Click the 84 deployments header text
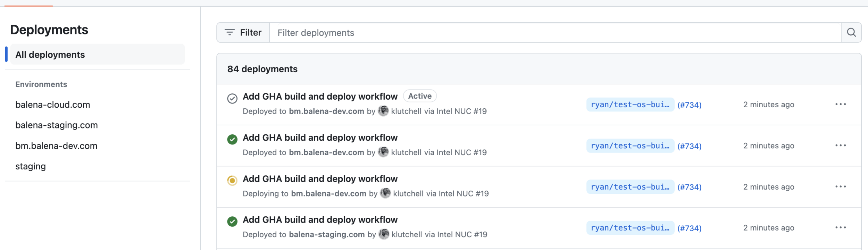 262,69
